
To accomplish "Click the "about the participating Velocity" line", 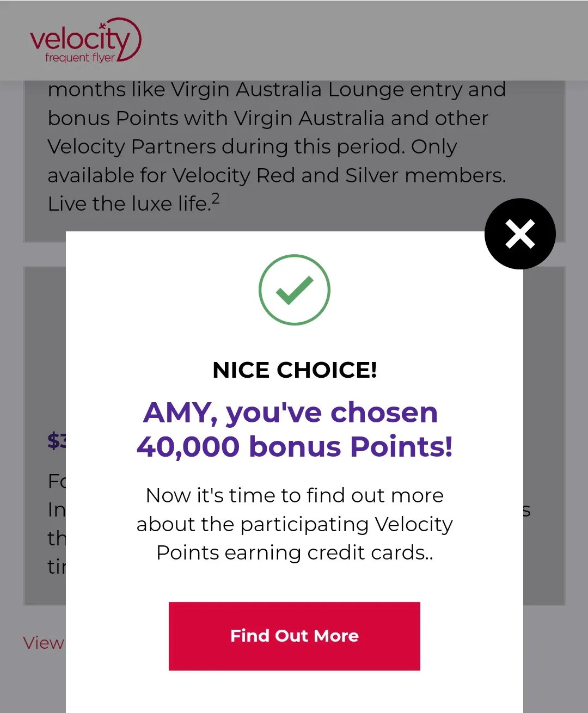I will pyautogui.click(x=295, y=524).
